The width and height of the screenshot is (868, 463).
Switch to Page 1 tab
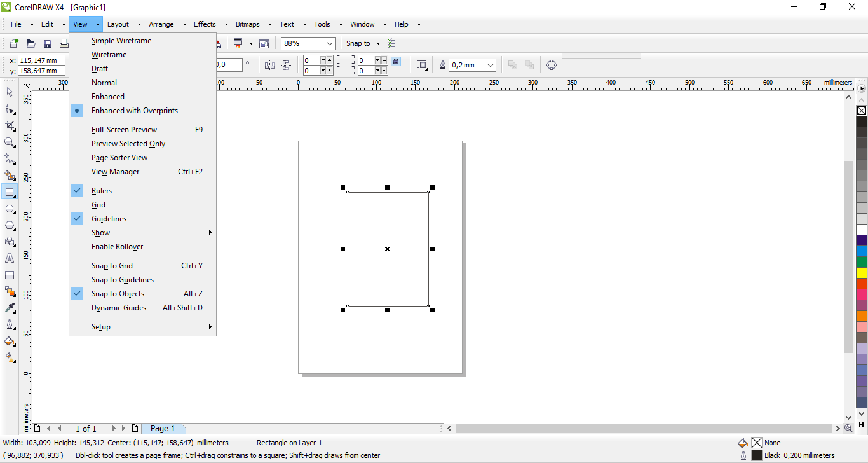pos(163,429)
